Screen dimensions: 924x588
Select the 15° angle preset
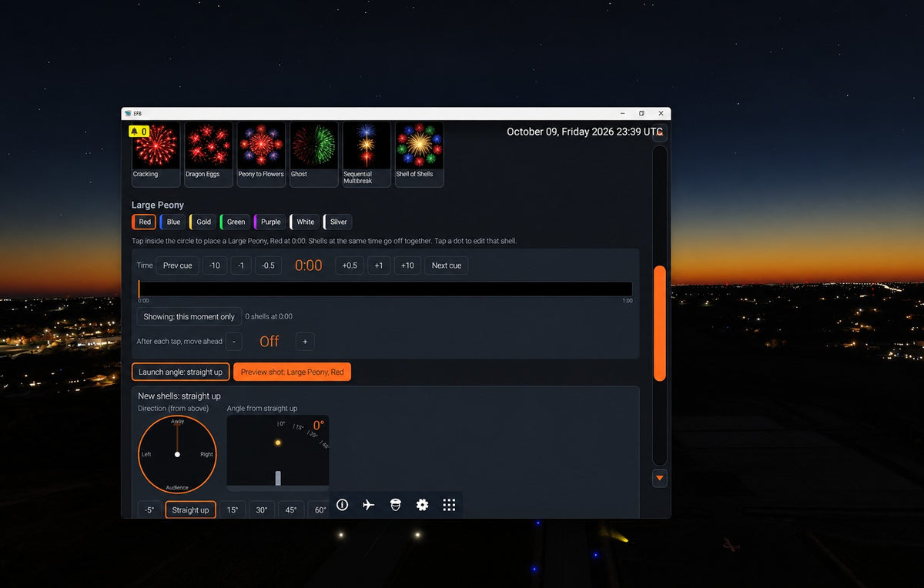(x=232, y=509)
